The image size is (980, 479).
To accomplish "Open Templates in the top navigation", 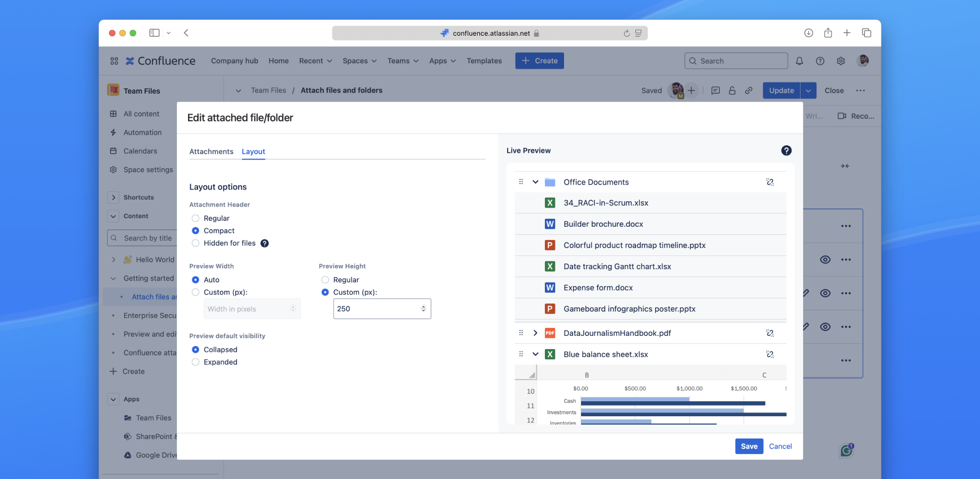I will [484, 61].
